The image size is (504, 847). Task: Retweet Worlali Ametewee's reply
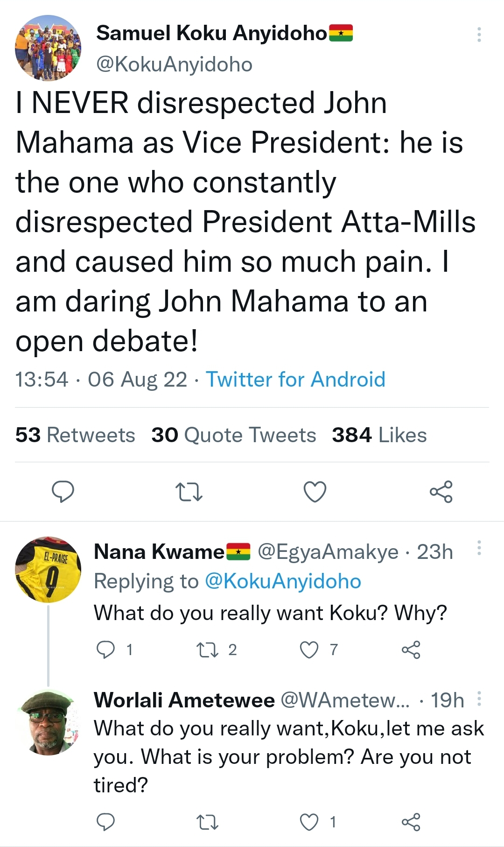pyautogui.click(x=207, y=822)
